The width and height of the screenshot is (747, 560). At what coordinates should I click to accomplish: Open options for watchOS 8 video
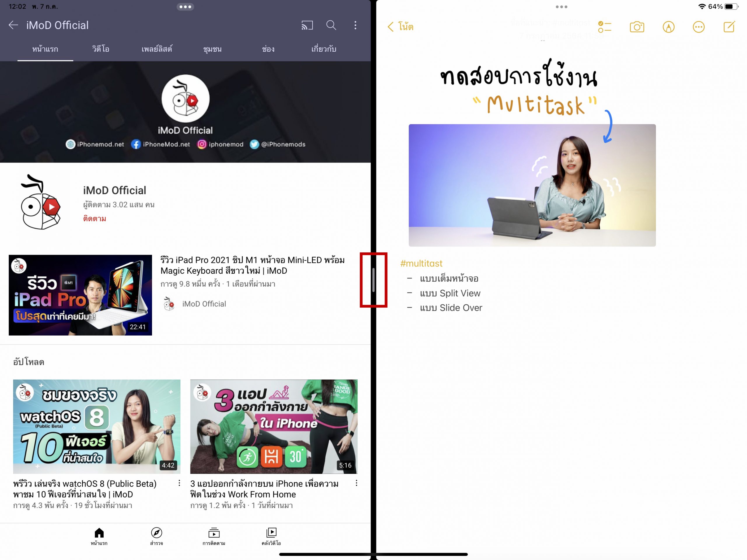point(179,483)
